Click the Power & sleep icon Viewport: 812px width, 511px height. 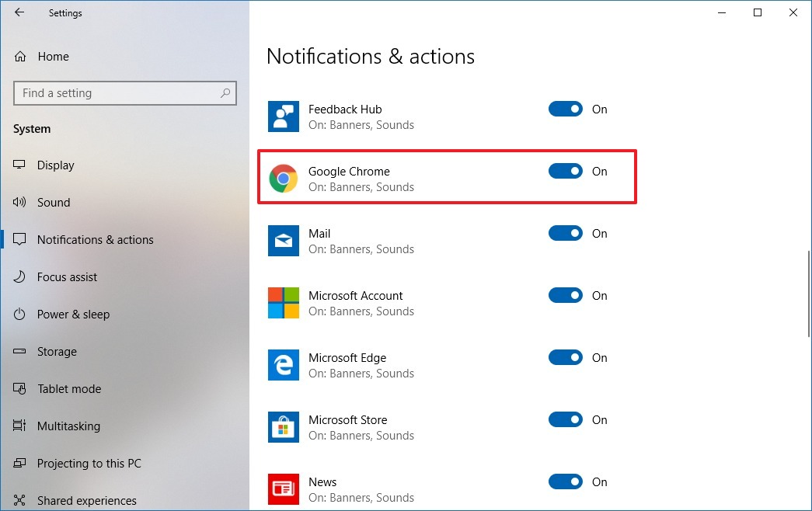19,314
